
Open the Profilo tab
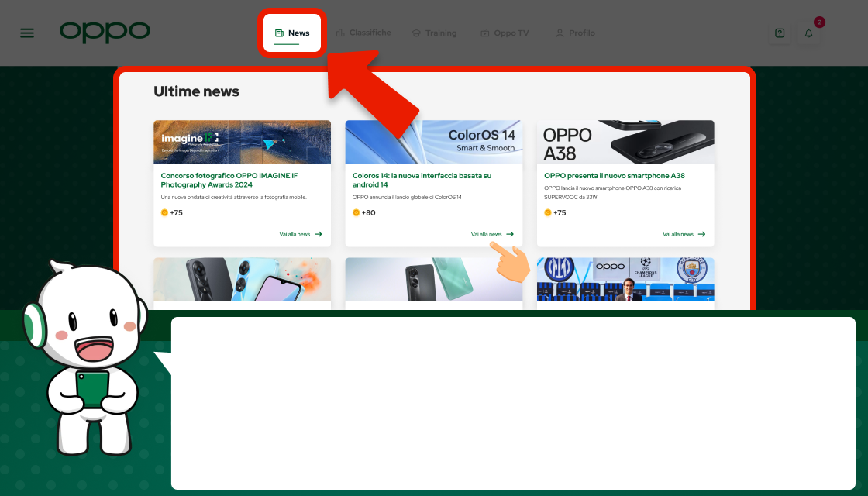pyautogui.click(x=581, y=33)
